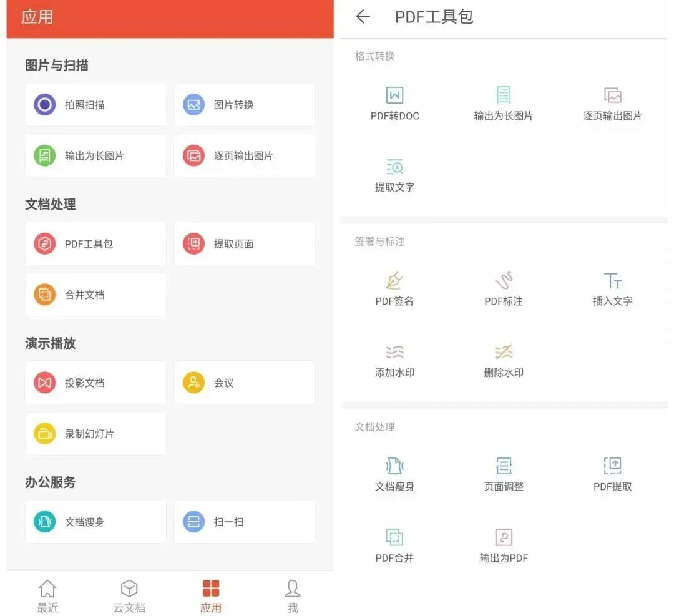Image resolution: width=674 pixels, height=616 pixels.
Task: Tap the 提取页面 label text
Action: pyautogui.click(x=234, y=244)
